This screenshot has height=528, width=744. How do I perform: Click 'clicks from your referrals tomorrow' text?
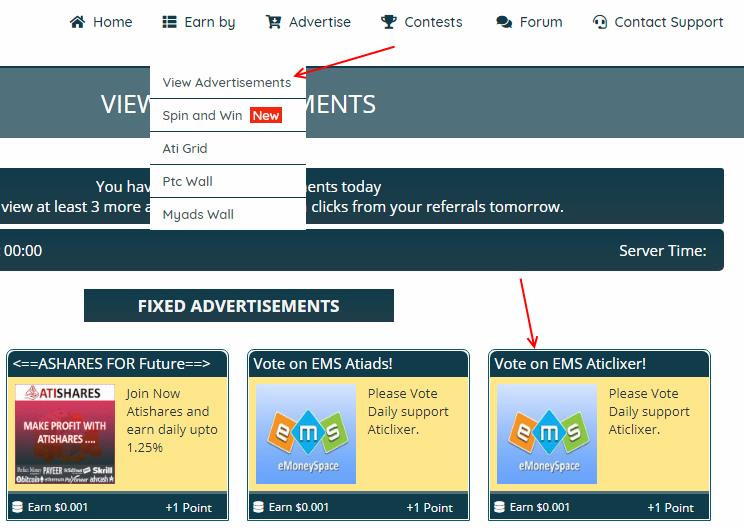pos(437,207)
